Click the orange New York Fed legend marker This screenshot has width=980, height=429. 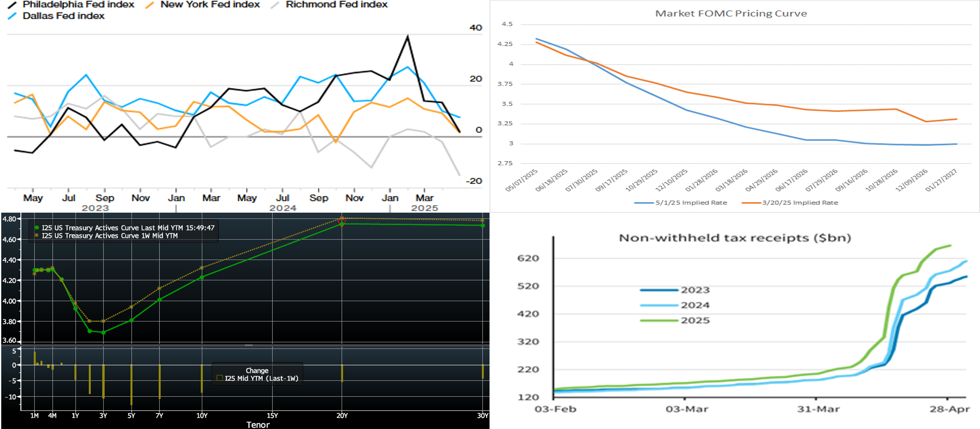150,5
